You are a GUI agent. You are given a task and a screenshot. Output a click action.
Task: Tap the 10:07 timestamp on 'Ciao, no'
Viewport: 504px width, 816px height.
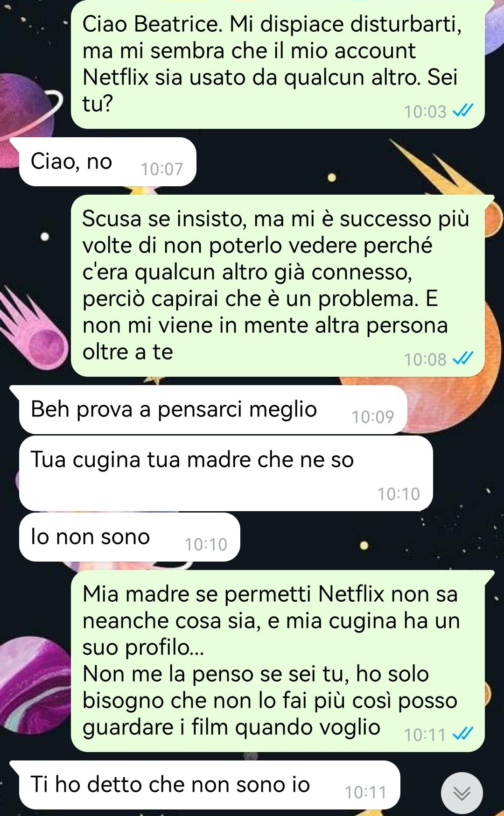pos(162,169)
